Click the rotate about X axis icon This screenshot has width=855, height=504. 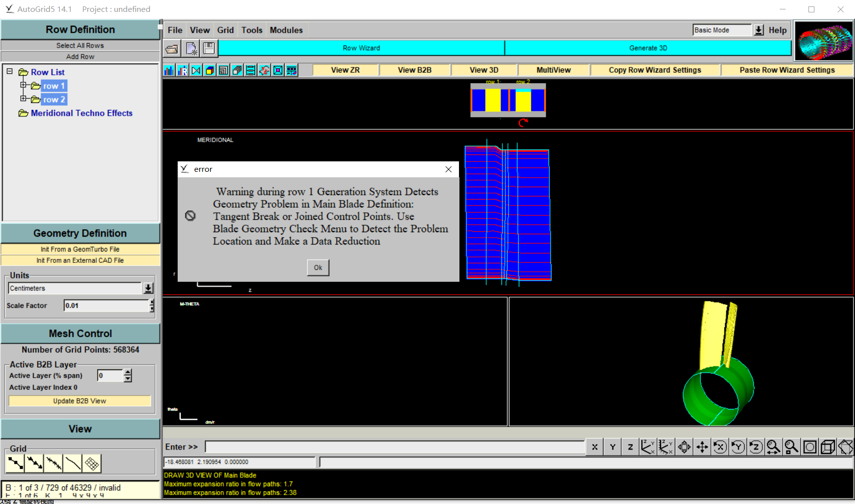pyautogui.click(x=720, y=447)
